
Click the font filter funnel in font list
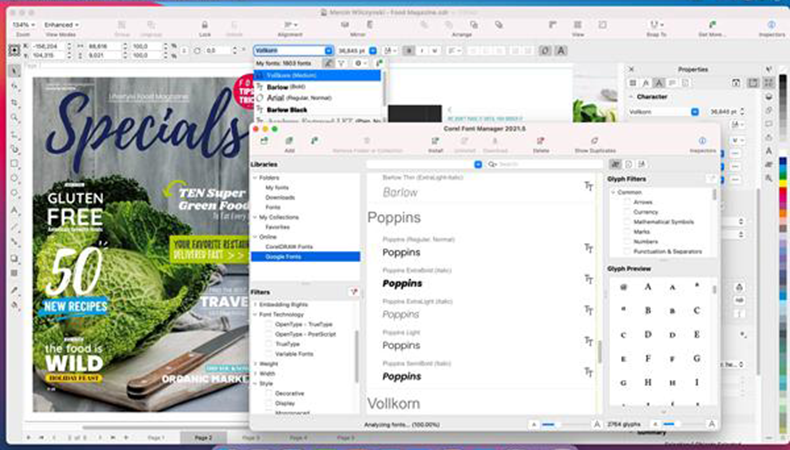342,63
